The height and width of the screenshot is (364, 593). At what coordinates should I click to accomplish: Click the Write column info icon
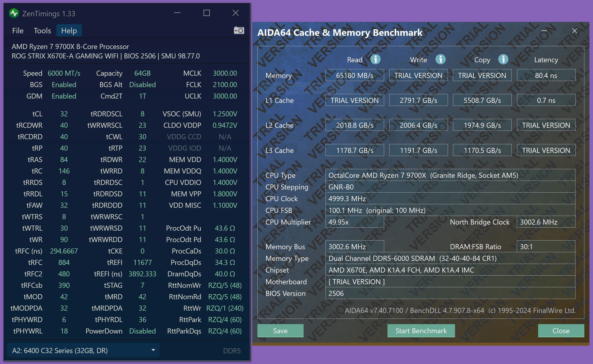440,59
